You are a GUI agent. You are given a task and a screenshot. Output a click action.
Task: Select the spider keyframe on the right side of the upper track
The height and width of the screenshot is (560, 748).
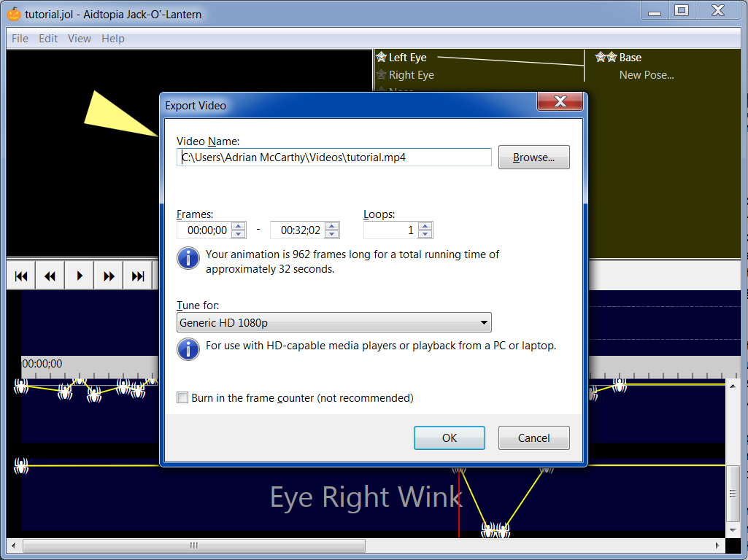tap(620, 384)
